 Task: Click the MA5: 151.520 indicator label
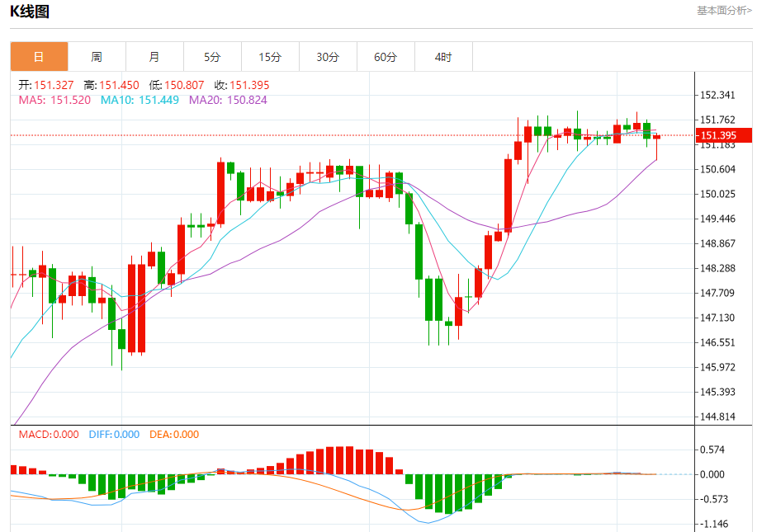(x=54, y=101)
